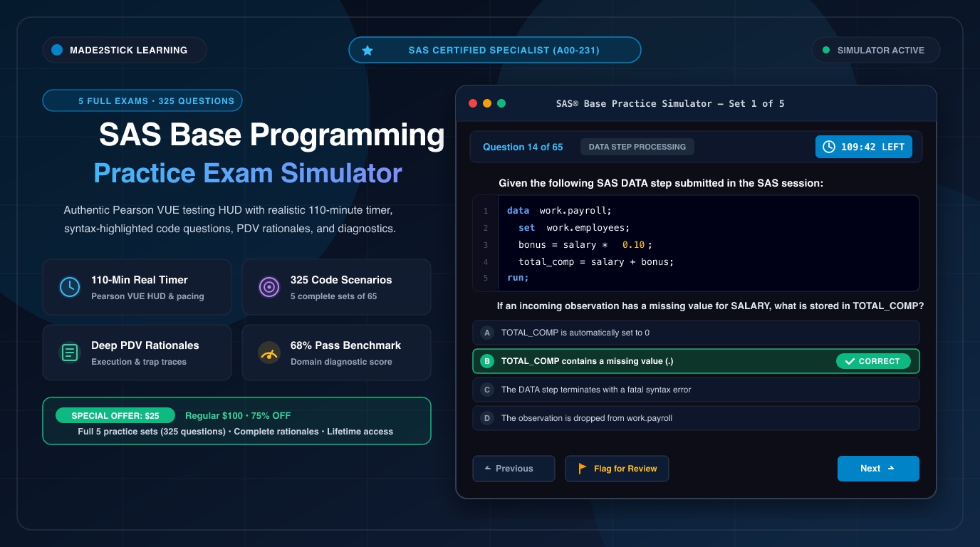Click 'Regular $100 · 75% OFF' text

238,415
